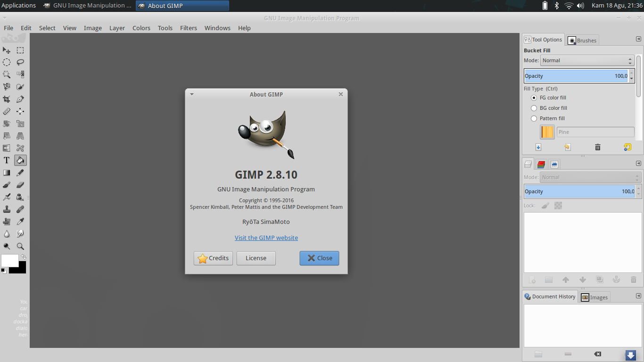Close the About GIMP dialog via Close button
Image resolution: width=644 pixels, height=362 pixels.
pos(319,258)
